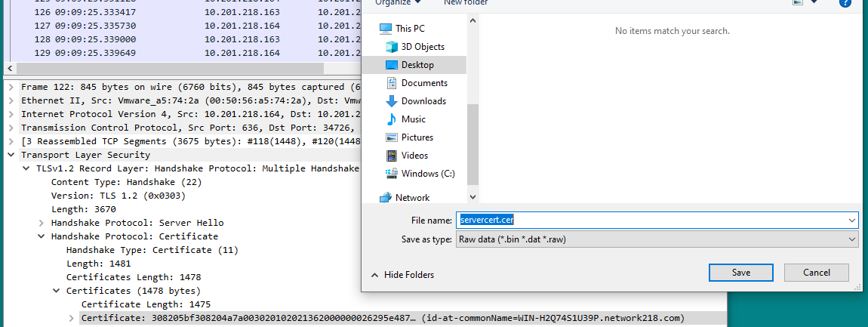Expand the Certificate 308205bf… row
Screen dimensions: 868x327
[x=71, y=318]
